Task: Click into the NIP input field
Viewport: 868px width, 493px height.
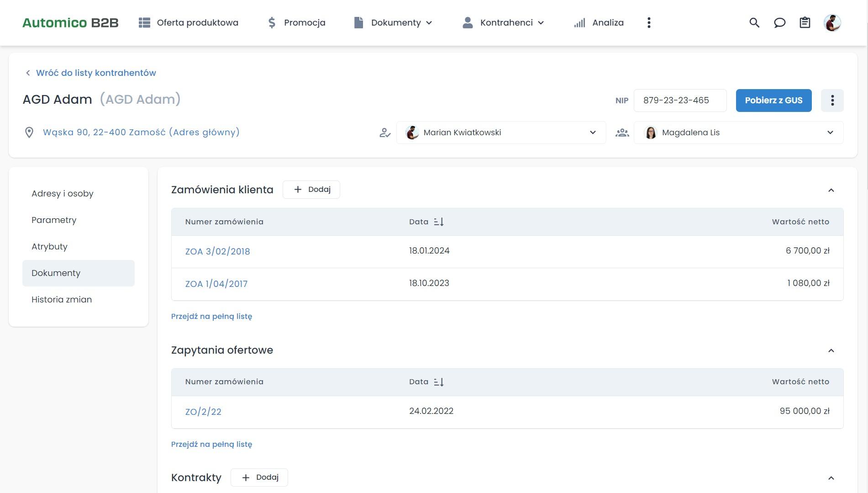Action: (x=679, y=101)
